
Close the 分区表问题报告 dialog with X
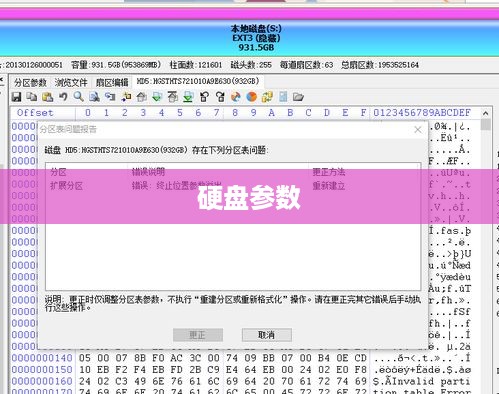[418, 130]
